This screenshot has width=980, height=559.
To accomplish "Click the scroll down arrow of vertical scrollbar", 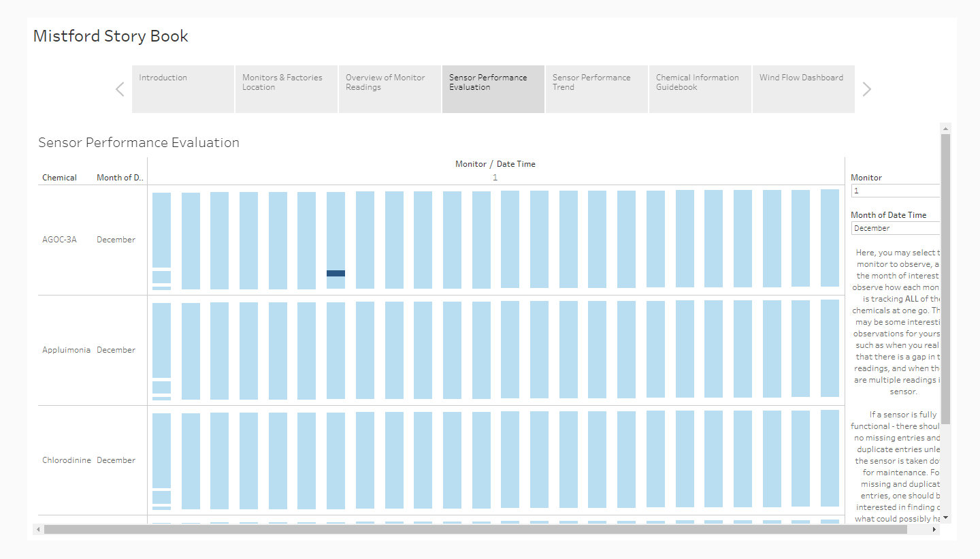I will pyautogui.click(x=945, y=518).
